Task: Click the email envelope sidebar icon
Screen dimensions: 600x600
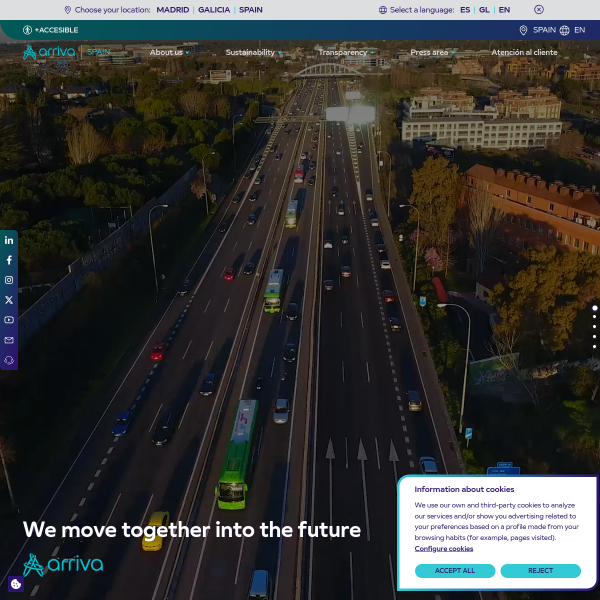Action: pos(9,340)
